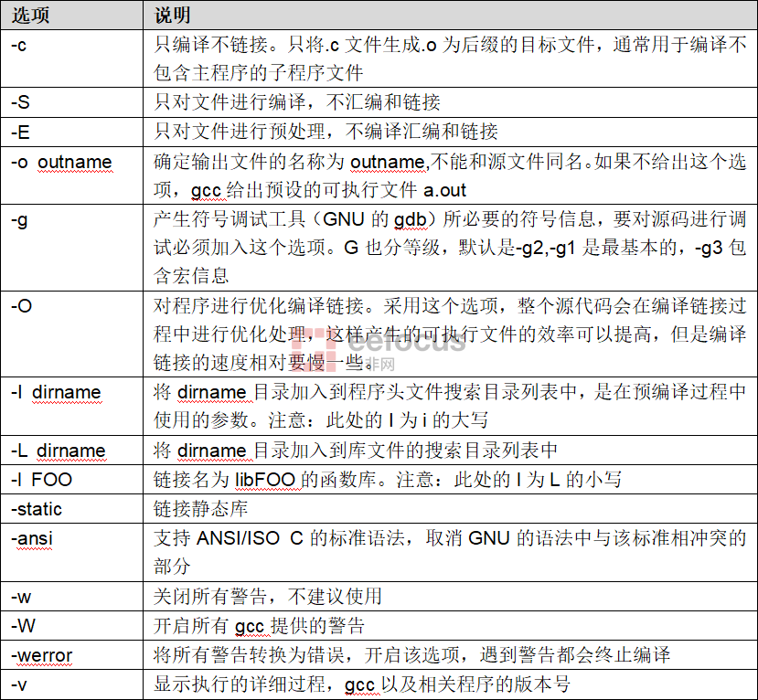Click description 链接名为 libFOO 的函数库
Viewport: 758px width, 700px height.
coord(450,479)
